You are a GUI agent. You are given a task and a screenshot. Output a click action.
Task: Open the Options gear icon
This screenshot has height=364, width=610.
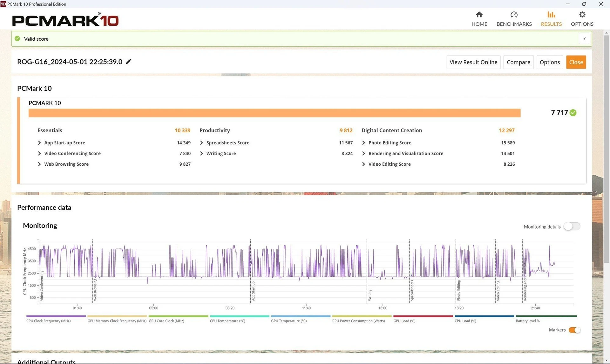point(582,15)
